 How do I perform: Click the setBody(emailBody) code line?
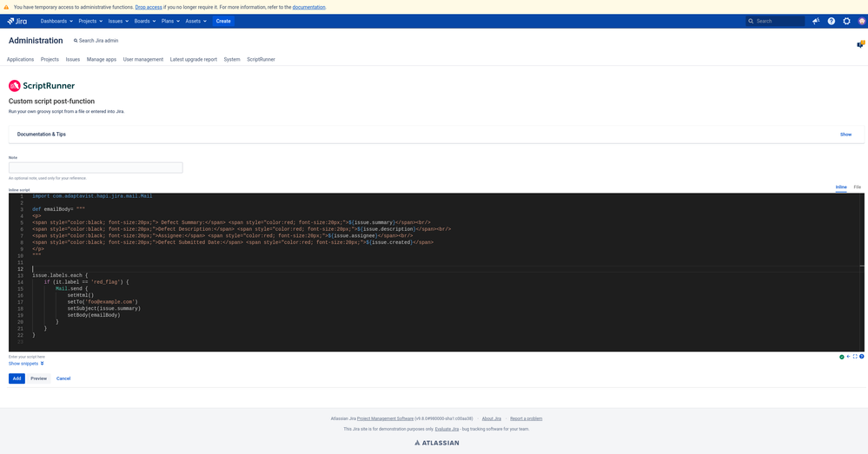coord(94,315)
